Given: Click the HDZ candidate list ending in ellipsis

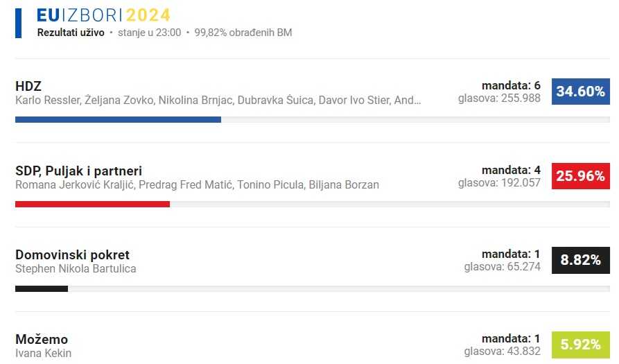Looking at the screenshot, I should coord(218,101).
